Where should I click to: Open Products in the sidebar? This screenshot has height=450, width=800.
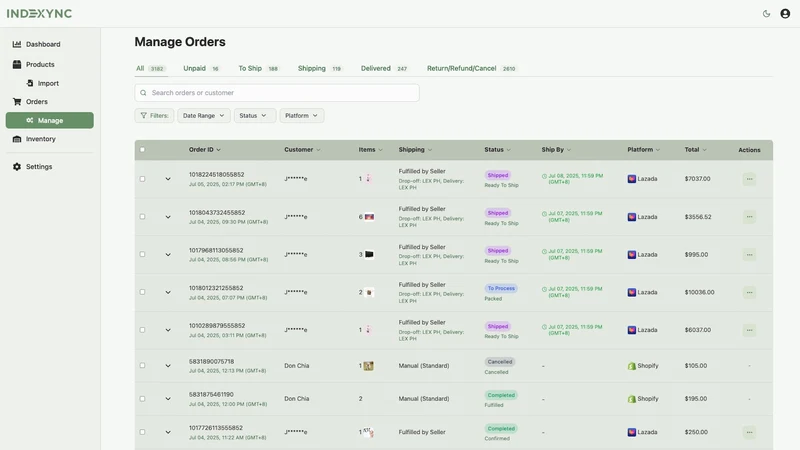pyautogui.click(x=40, y=65)
